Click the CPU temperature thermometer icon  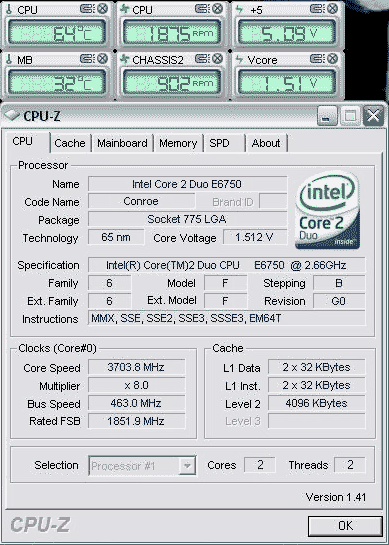click(x=9, y=9)
